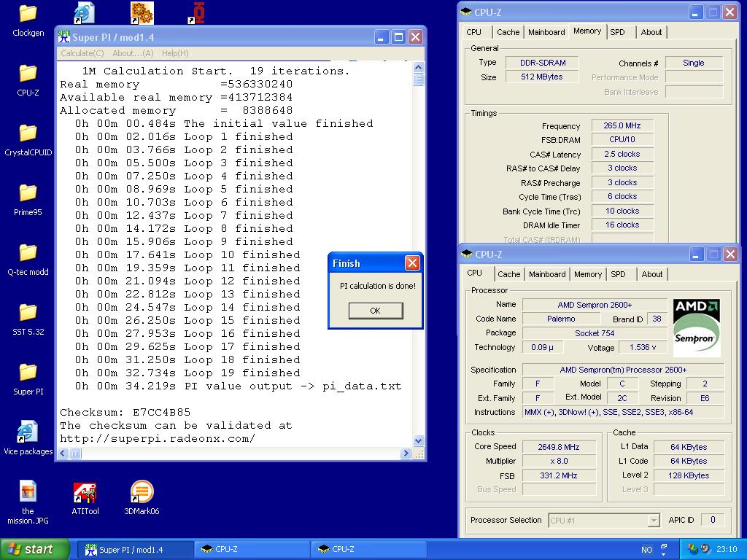Click the 128 KBytes Level 2 cache value
This screenshot has height=560, width=747.
coord(689,475)
